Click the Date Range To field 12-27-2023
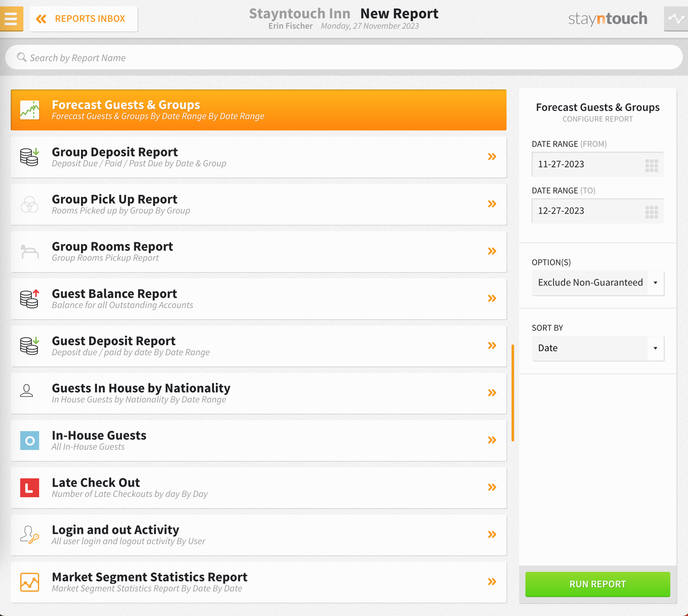Viewport: 688px width, 616px height. click(597, 211)
